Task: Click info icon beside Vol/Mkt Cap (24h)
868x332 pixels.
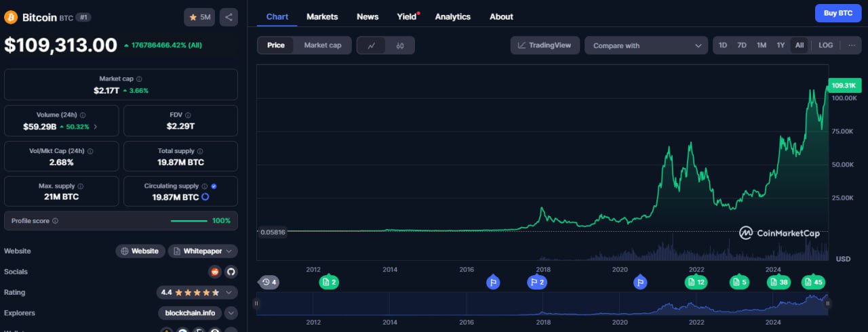Action: 90,151
